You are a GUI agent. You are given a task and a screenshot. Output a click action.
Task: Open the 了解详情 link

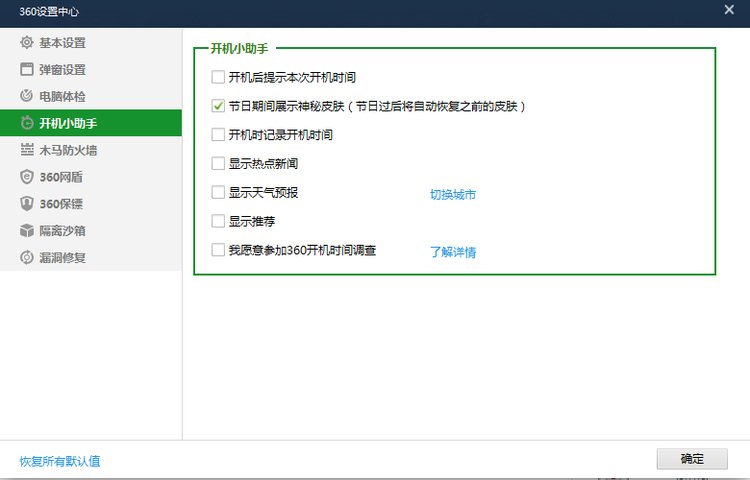click(453, 252)
